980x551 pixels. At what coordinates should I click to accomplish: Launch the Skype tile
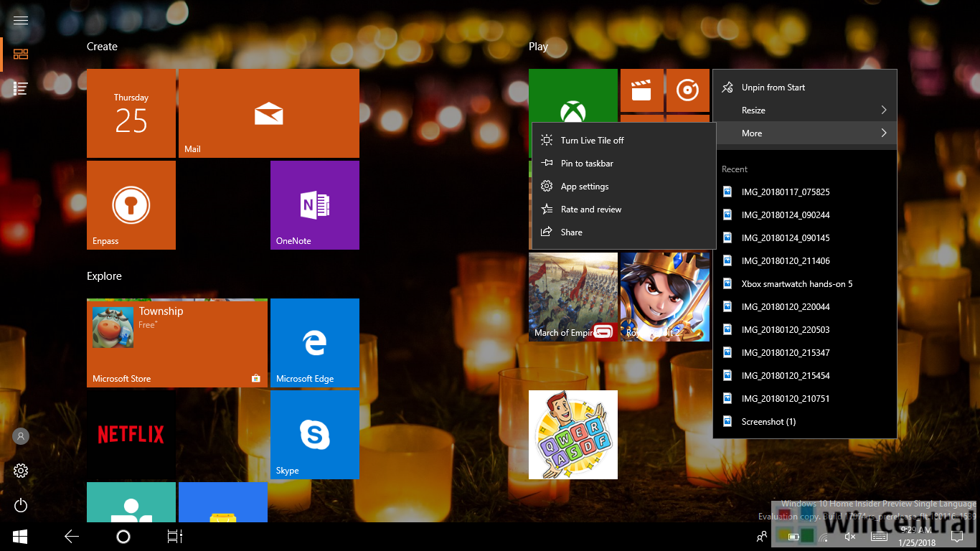tap(315, 435)
